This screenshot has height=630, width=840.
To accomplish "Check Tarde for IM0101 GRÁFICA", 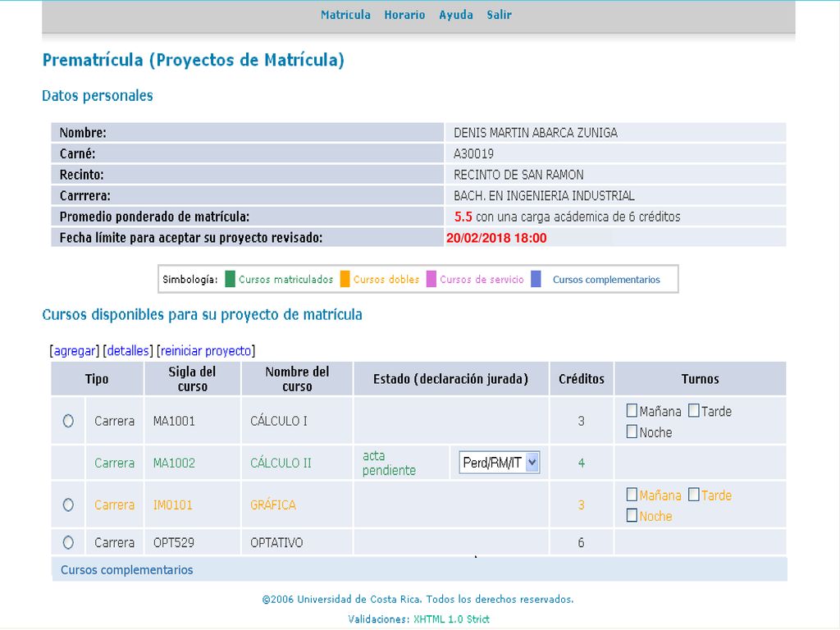I will click(694, 495).
